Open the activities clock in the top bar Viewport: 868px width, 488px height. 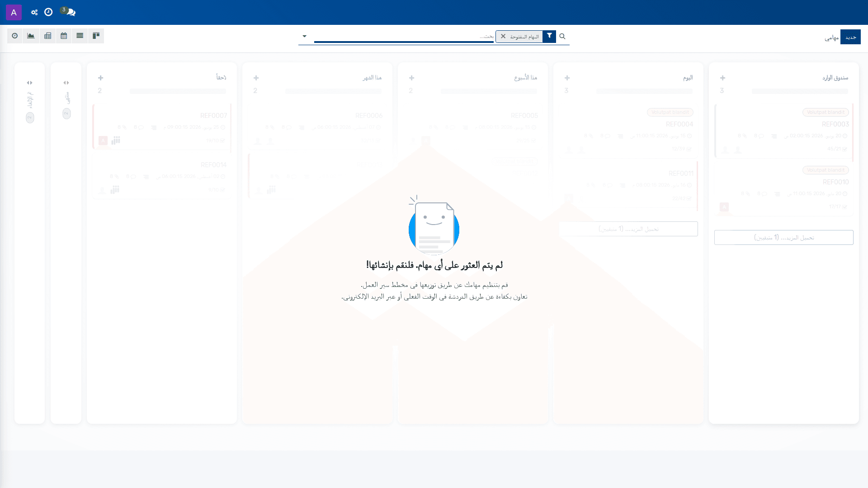48,12
